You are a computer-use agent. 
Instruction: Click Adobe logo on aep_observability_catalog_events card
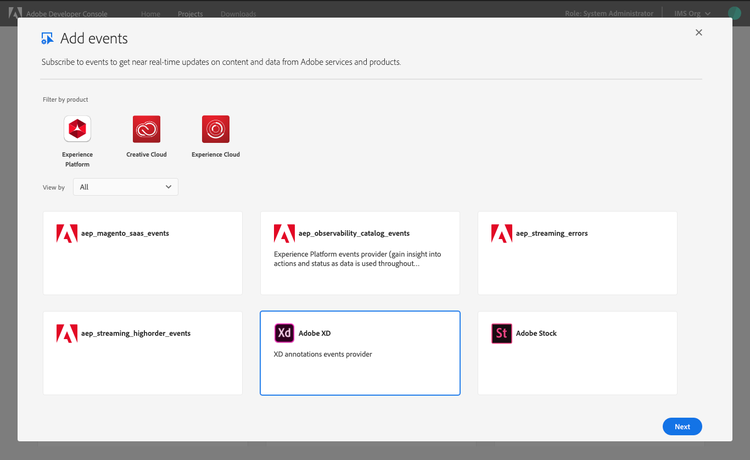[284, 233]
